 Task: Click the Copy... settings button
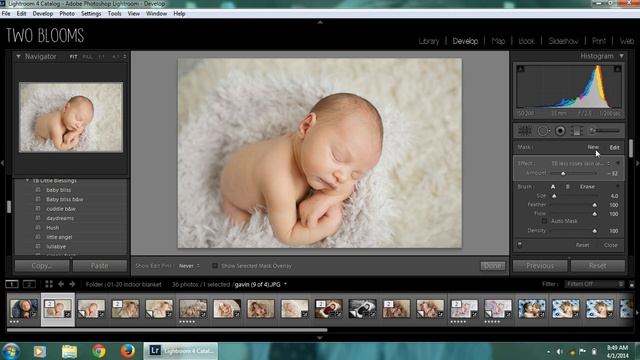(42, 266)
